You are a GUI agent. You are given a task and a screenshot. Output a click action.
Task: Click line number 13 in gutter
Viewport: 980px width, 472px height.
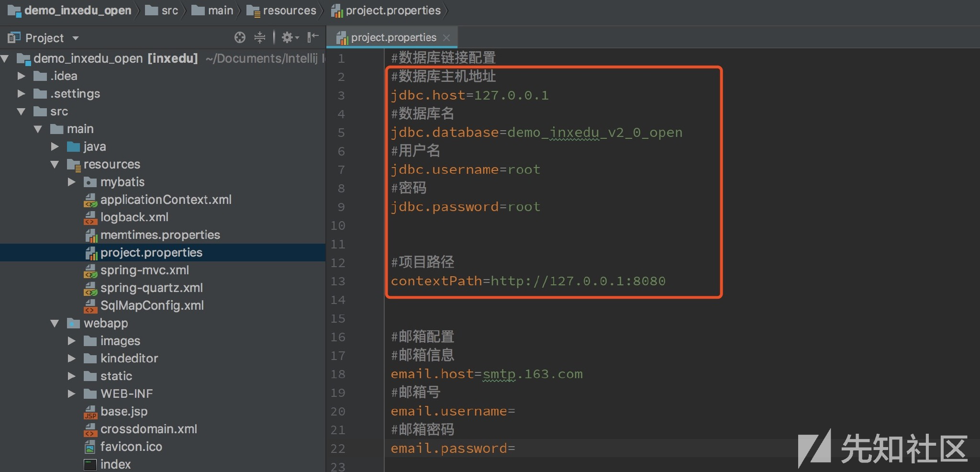coord(337,281)
